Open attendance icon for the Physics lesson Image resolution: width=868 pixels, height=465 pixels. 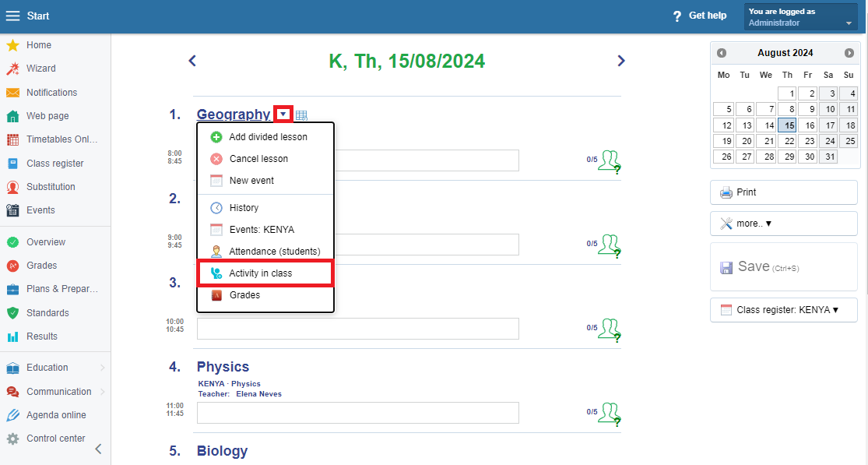(x=608, y=413)
